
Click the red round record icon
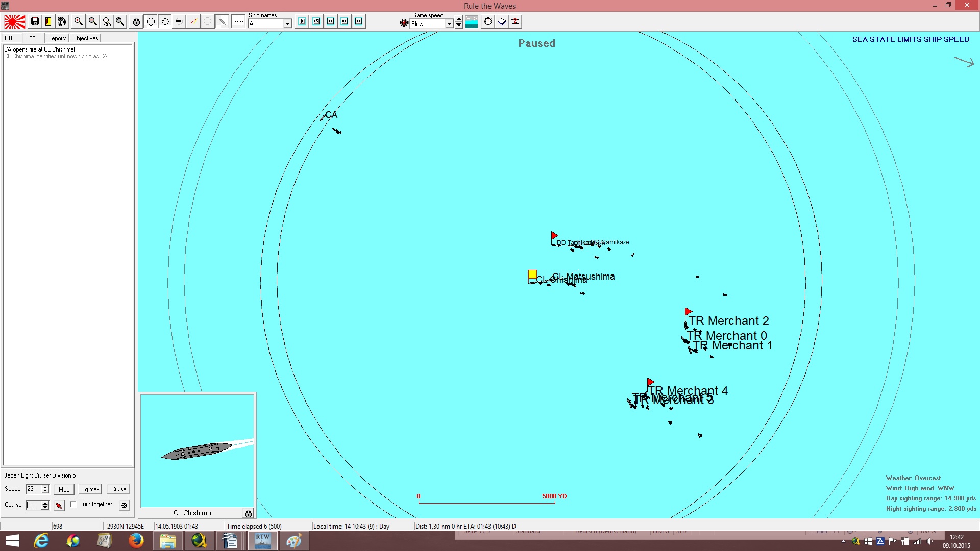[404, 23]
